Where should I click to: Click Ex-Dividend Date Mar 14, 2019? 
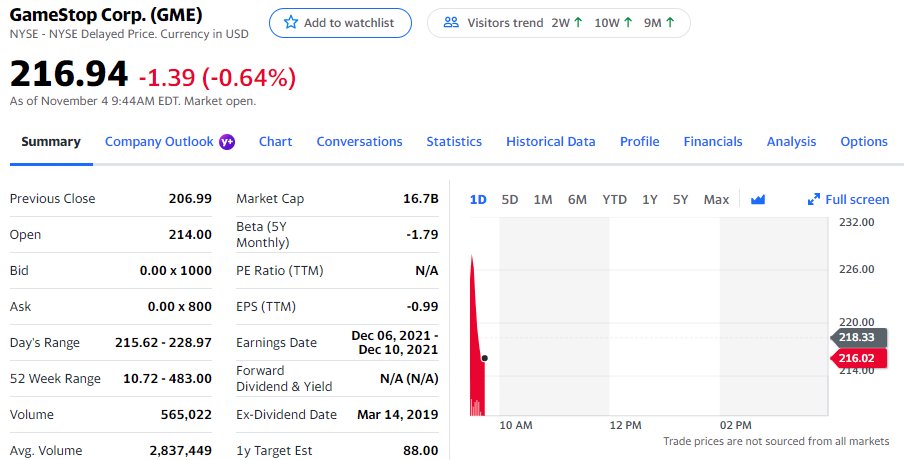tap(398, 414)
